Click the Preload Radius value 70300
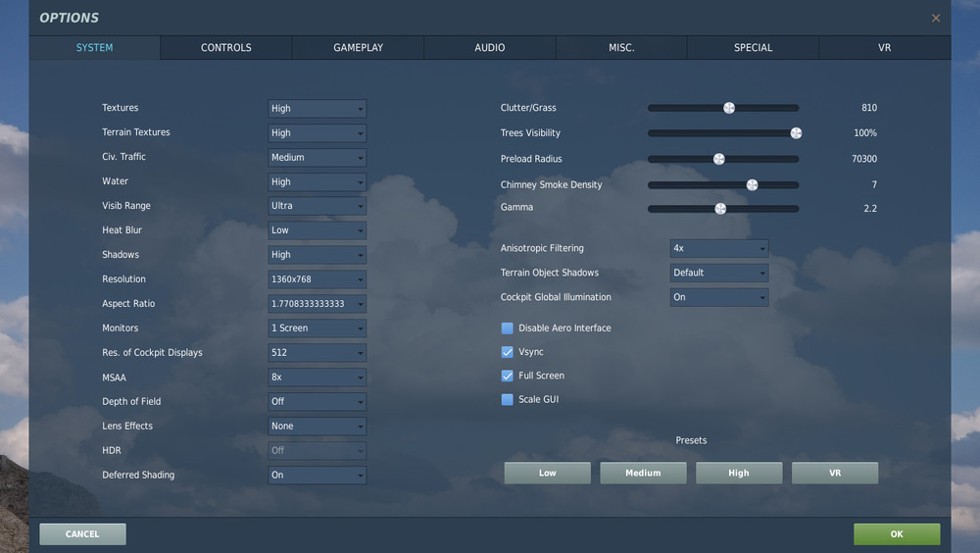Image resolution: width=980 pixels, height=553 pixels. coord(863,159)
